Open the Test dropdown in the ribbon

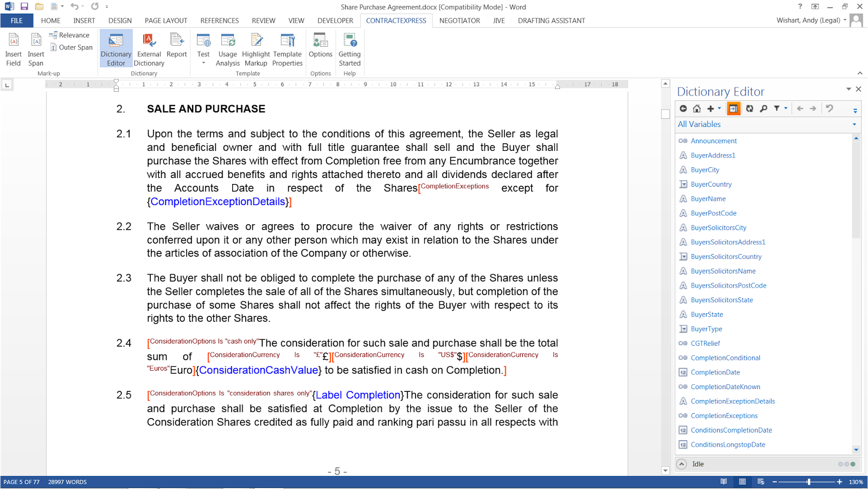coord(203,49)
